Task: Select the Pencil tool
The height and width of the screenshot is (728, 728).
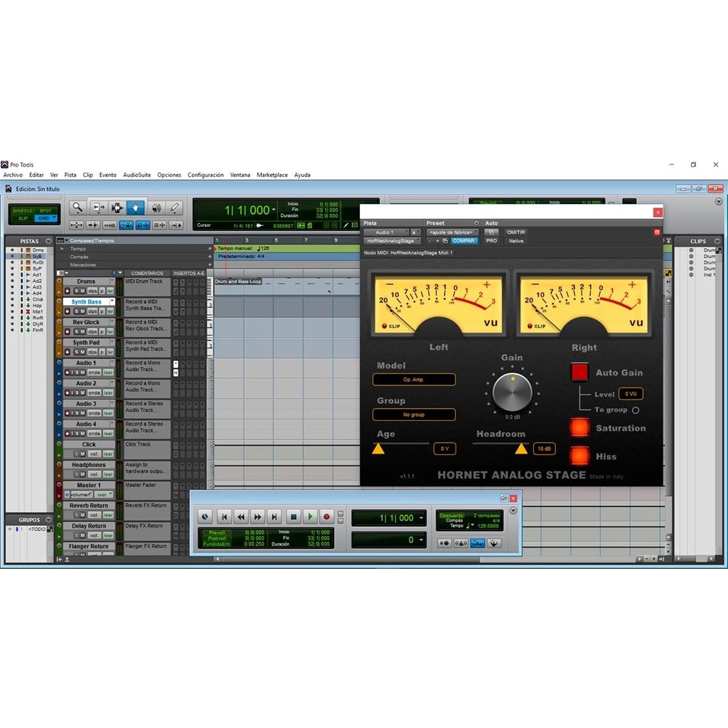Action: point(175,208)
